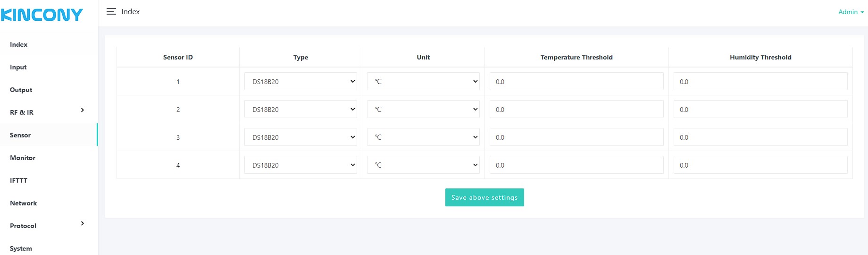Expand the RF & IR submenu chevron
Screen dimensions: 868x255
(x=83, y=110)
